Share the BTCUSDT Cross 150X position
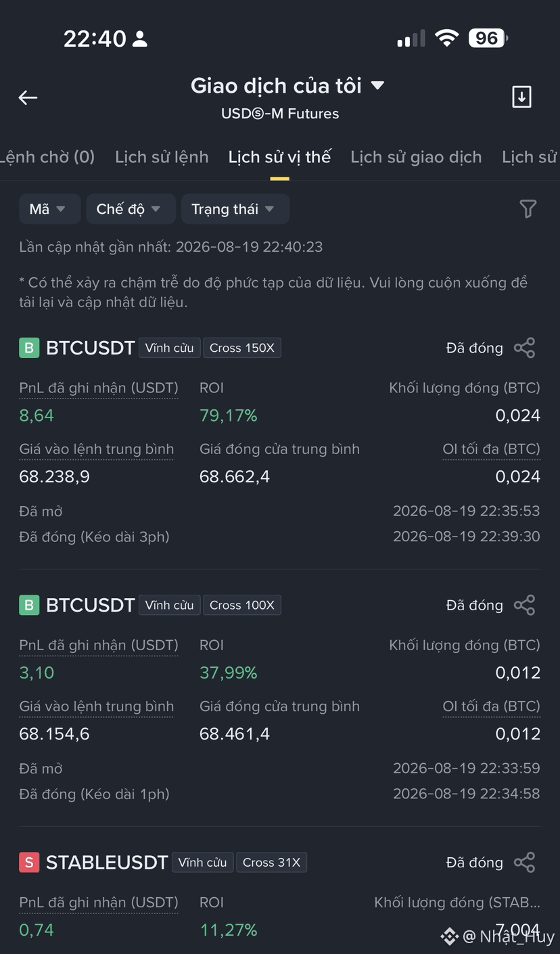 524,348
